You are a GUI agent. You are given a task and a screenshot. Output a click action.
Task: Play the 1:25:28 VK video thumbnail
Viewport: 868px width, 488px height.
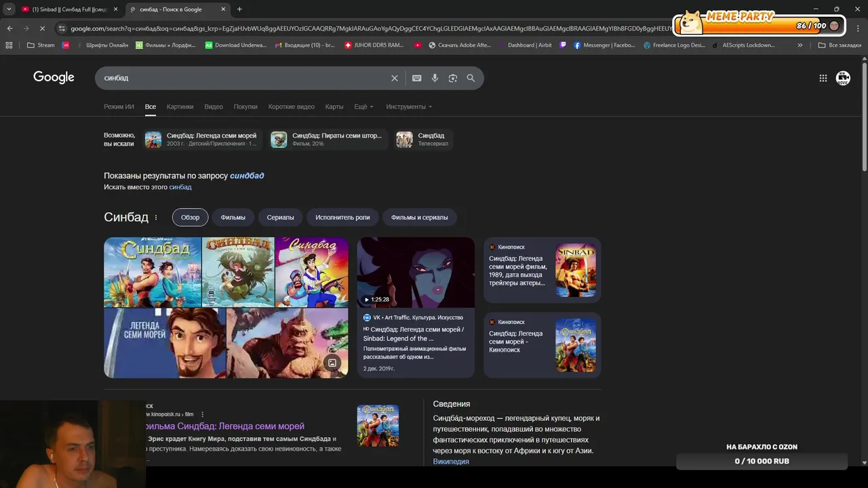coord(416,272)
